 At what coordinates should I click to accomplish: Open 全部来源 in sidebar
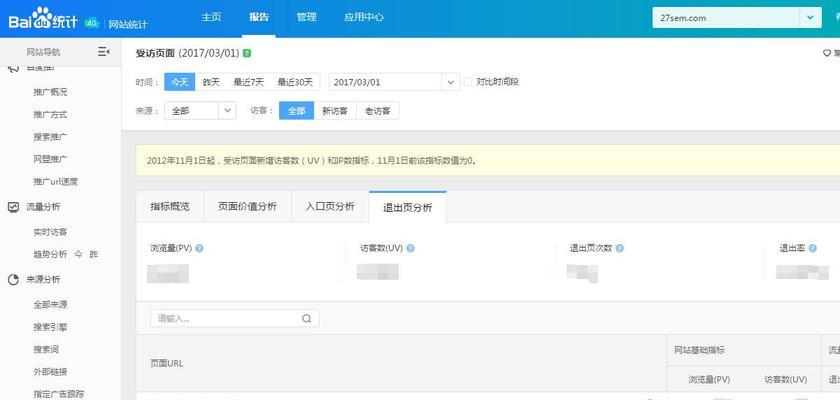pyautogui.click(x=50, y=305)
